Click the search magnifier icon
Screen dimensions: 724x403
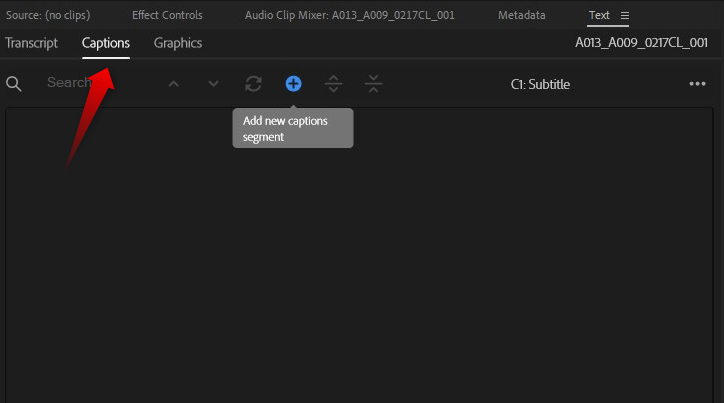(13, 84)
